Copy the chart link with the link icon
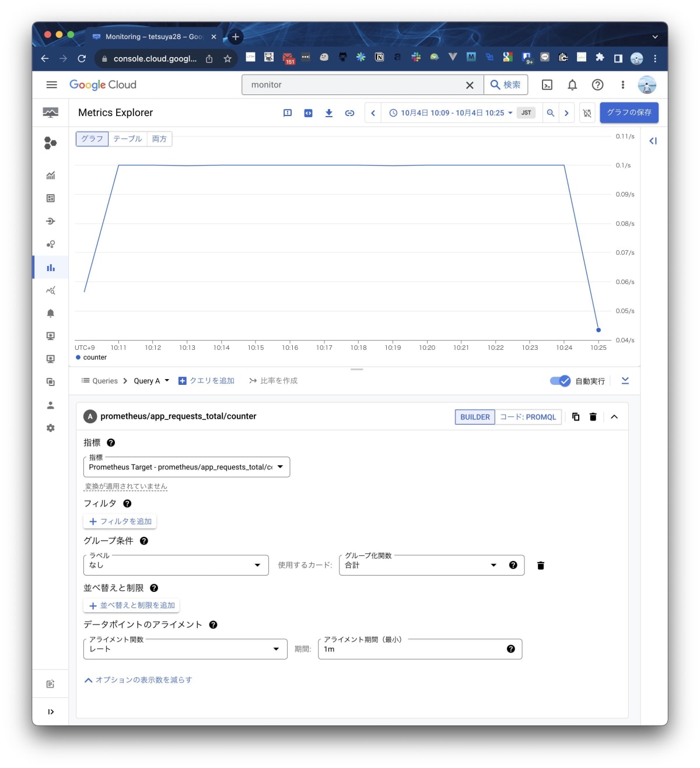Screen dimensions: 700x768 click(x=349, y=113)
